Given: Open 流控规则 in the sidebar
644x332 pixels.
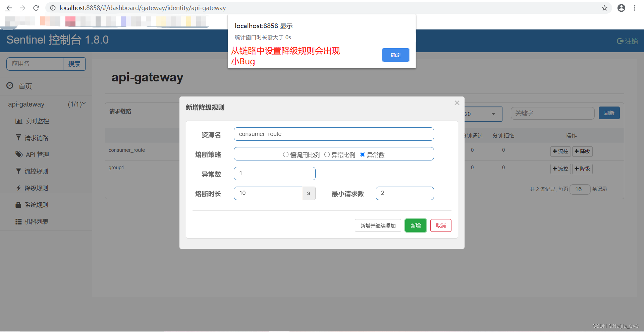Looking at the screenshot, I should coord(37,171).
